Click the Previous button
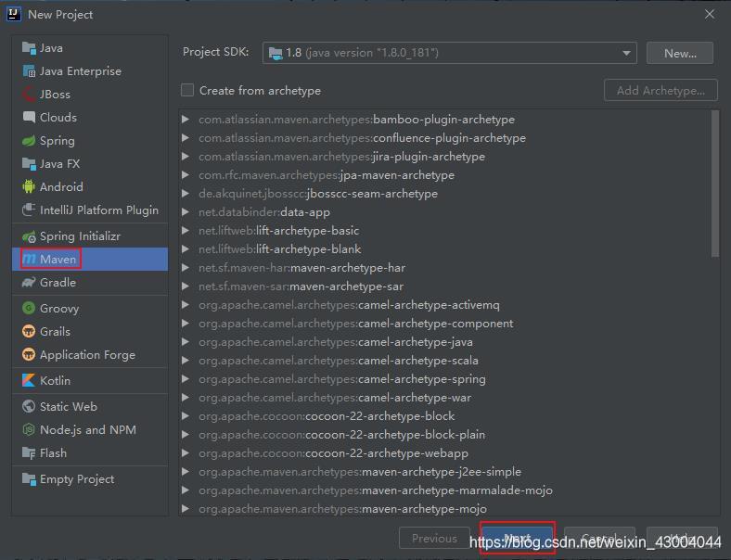Image resolution: width=731 pixels, height=560 pixels. 434,539
